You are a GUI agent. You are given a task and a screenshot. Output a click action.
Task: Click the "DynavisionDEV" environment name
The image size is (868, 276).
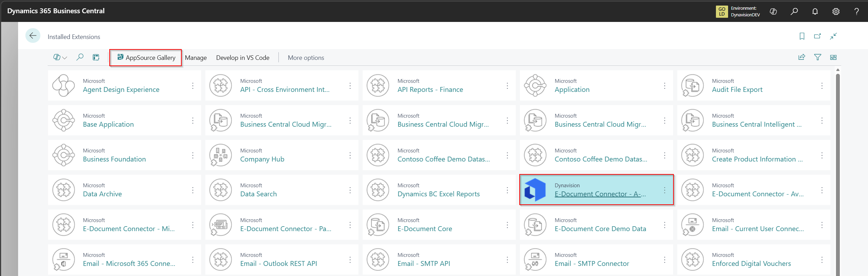click(745, 15)
